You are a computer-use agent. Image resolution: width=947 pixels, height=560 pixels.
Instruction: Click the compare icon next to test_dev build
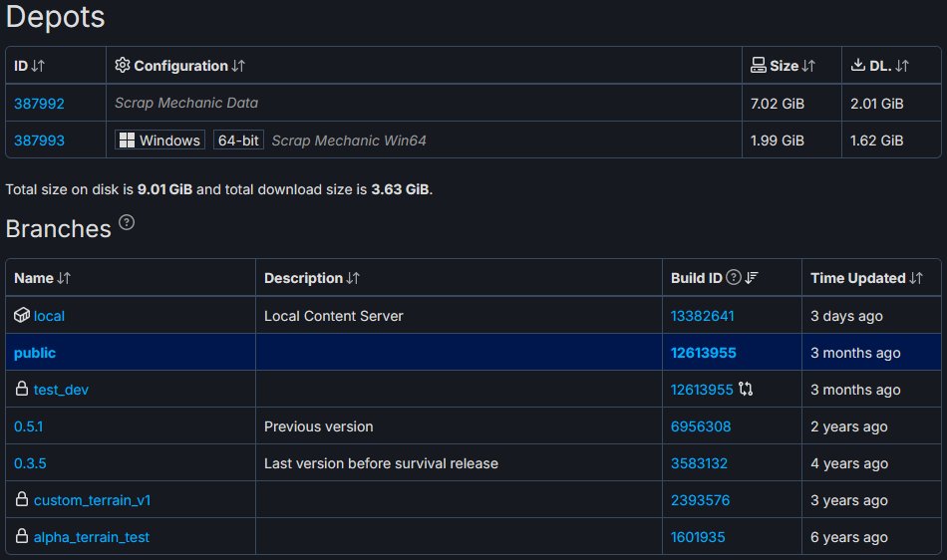746,390
